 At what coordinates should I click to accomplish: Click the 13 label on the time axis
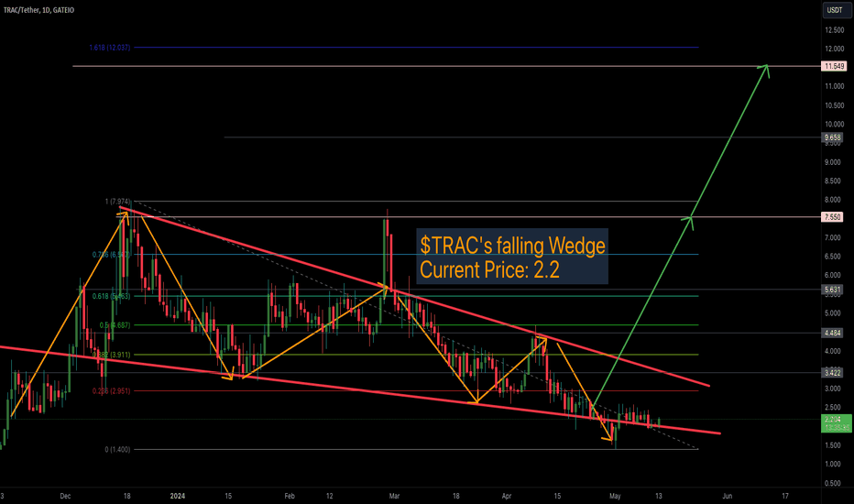(659, 496)
